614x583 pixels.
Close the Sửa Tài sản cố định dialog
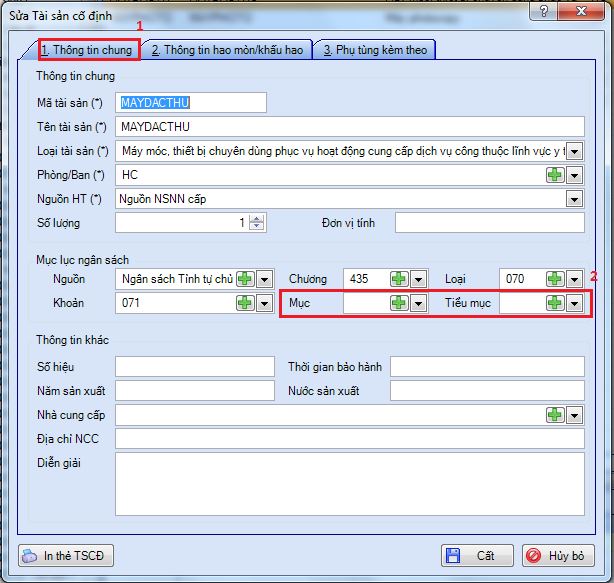(582, 11)
